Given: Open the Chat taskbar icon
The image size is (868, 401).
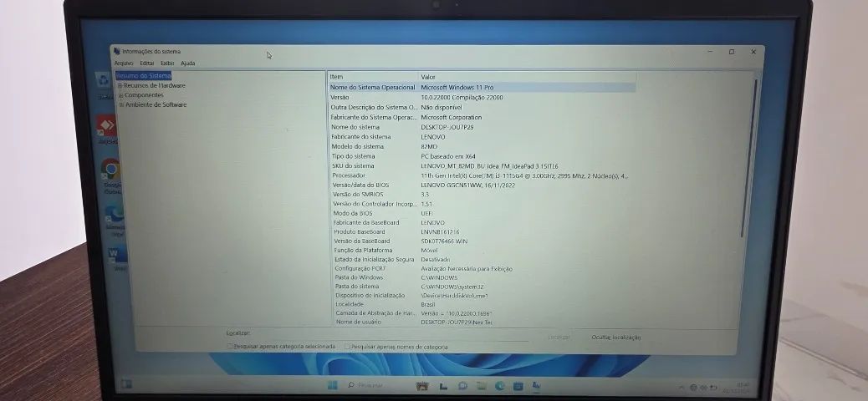Looking at the screenshot, I should click(462, 385).
